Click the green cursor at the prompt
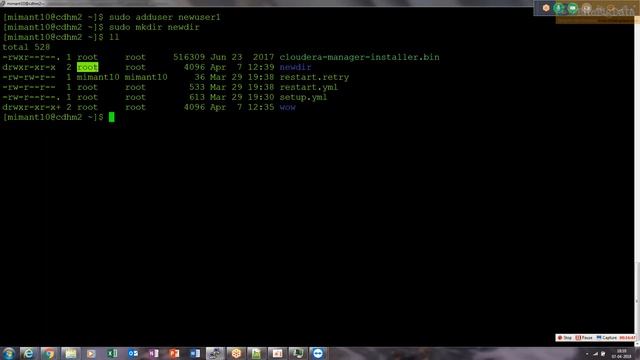The width and height of the screenshot is (640, 360). (x=111, y=117)
